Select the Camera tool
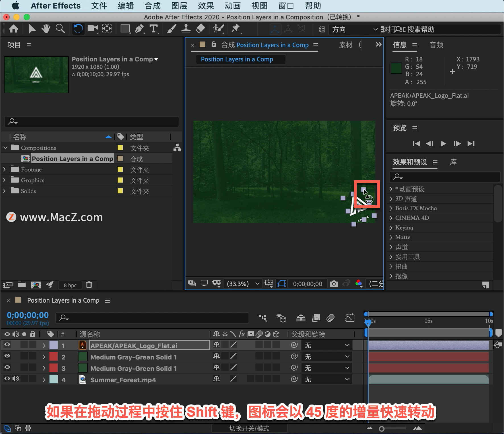 92,29
